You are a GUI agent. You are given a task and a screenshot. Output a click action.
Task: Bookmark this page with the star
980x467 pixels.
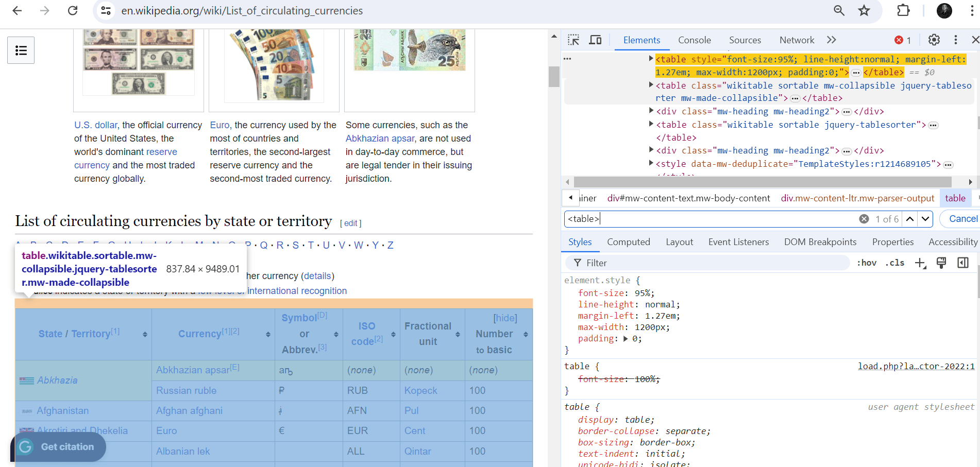coord(864,10)
